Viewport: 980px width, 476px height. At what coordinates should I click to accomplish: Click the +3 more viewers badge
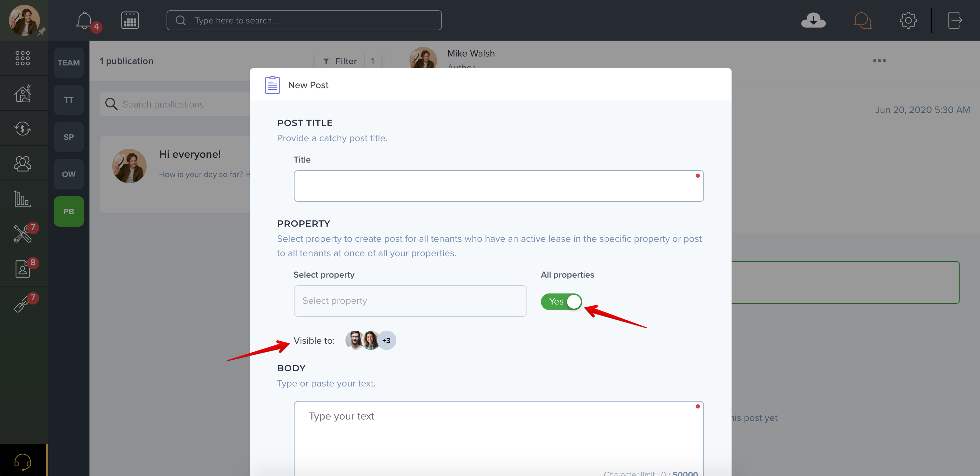tap(386, 340)
